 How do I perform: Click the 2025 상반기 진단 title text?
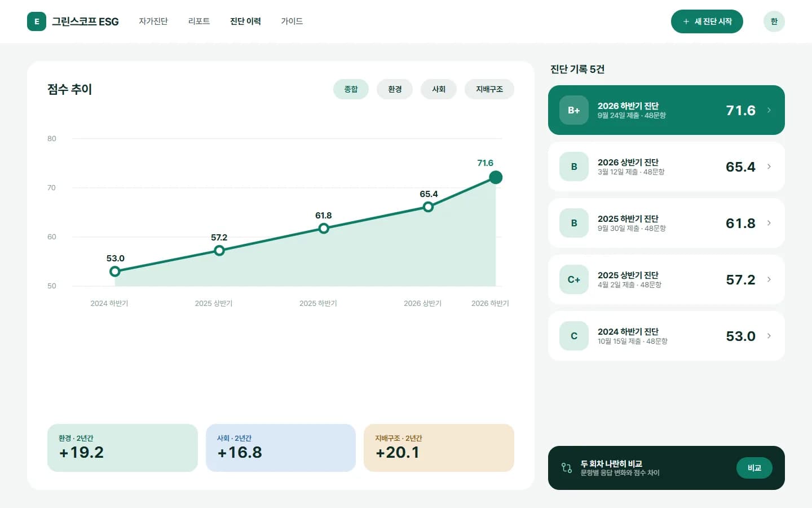coord(628,275)
